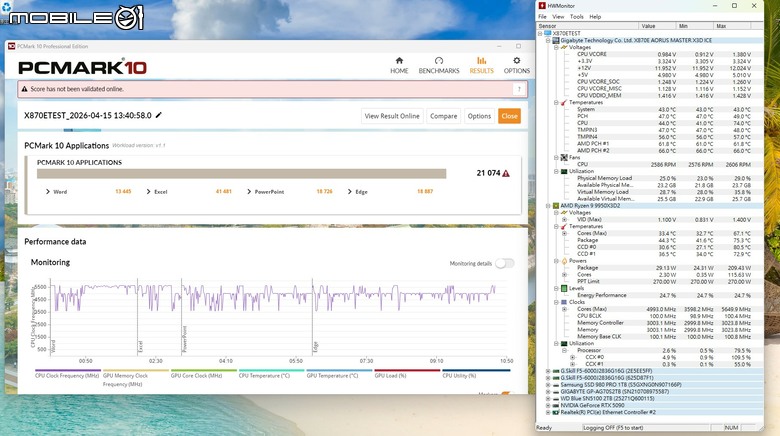This screenshot has height=436, width=780.
Task: Click the red warning triangle beside score 21 074
Action: point(506,173)
